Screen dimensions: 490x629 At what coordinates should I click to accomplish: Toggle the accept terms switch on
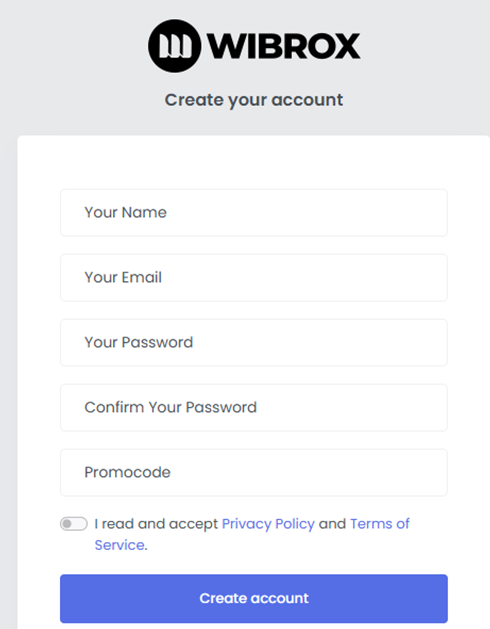click(74, 524)
